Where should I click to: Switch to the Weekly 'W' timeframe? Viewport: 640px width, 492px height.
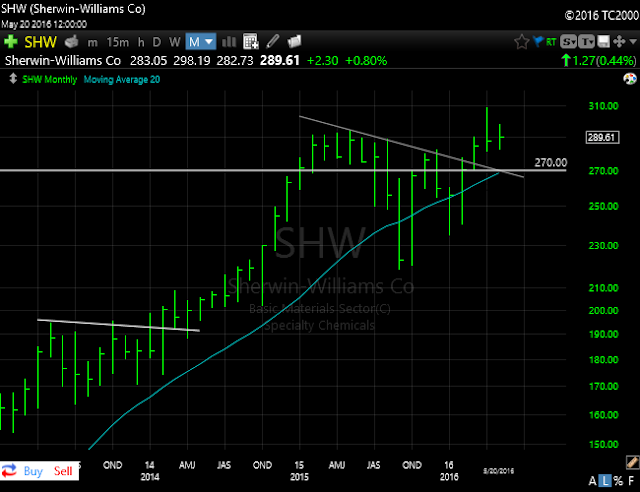pyautogui.click(x=175, y=42)
